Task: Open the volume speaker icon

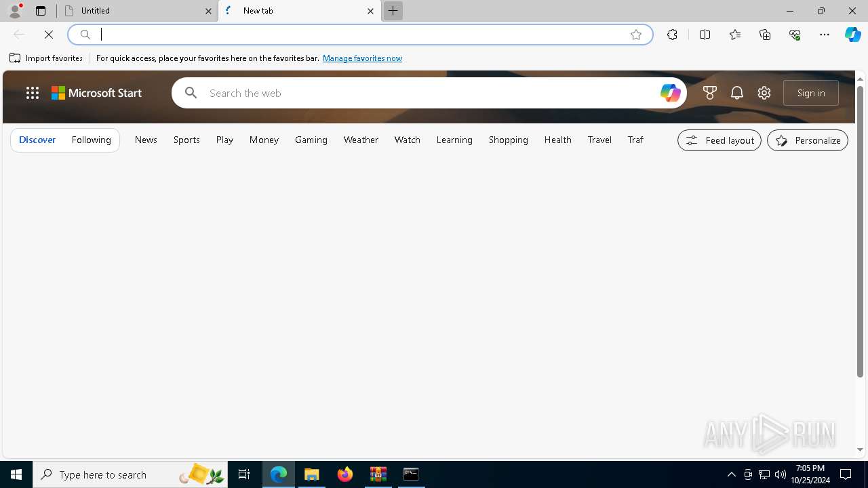Action: point(781,474)
